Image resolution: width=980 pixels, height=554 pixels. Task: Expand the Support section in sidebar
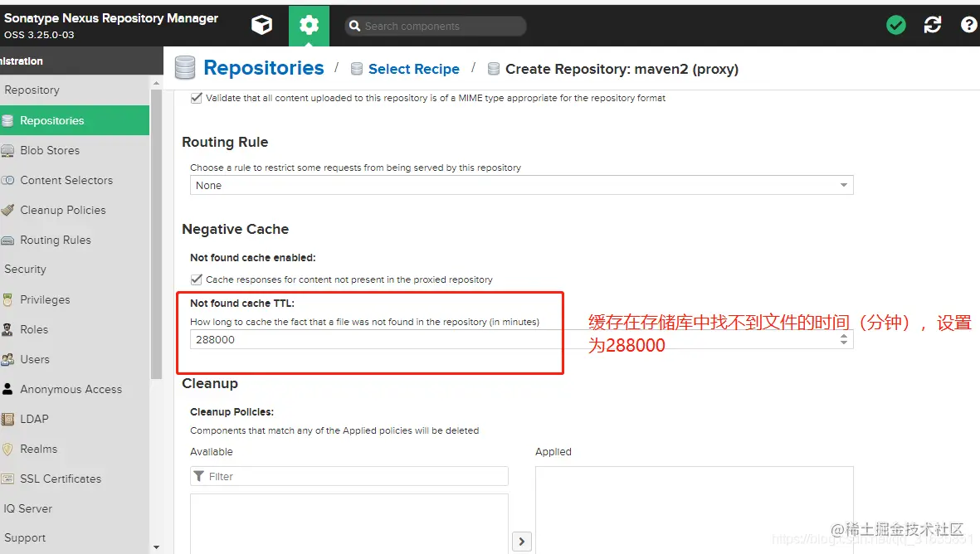[25, 537]
